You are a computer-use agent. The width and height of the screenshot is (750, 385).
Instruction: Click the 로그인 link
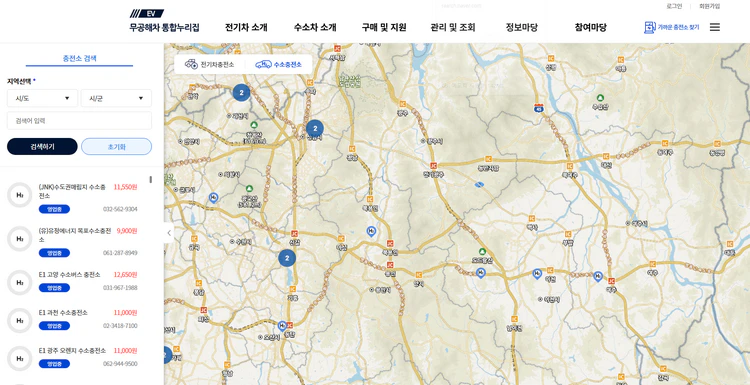pos(674,6)
